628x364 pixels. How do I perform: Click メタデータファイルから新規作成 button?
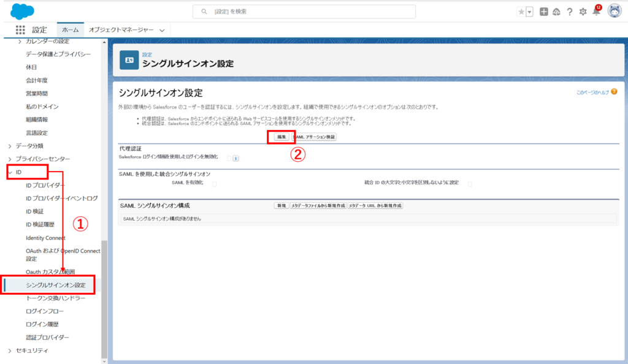pyautogui.click(x=318, y=206)
